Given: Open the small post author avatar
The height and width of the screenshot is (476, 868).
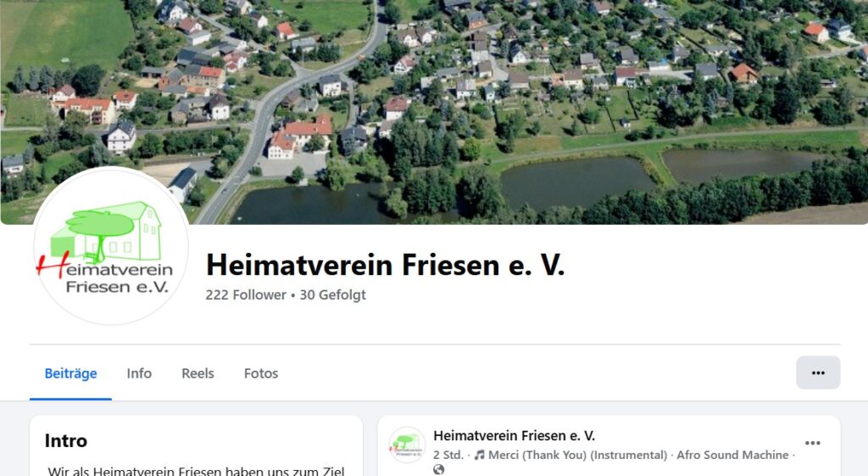Looking at the screenshot, I should [x=407, y=445].
